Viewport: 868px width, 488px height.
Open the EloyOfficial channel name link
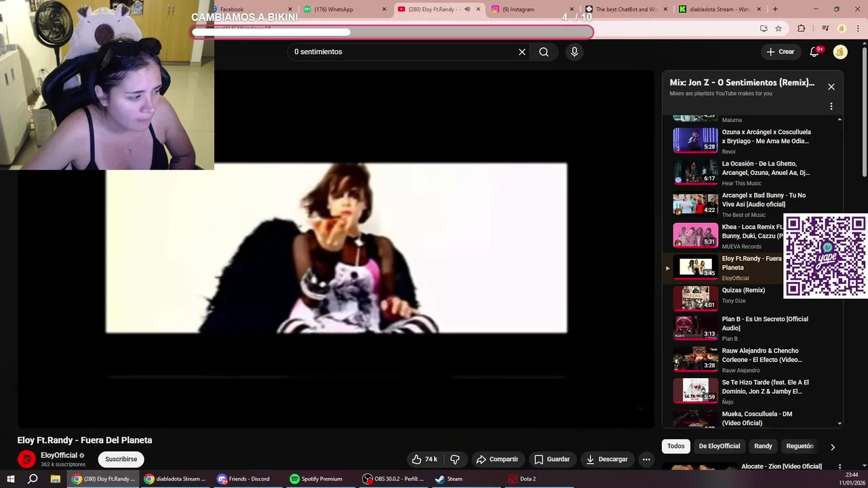[59, 455]
